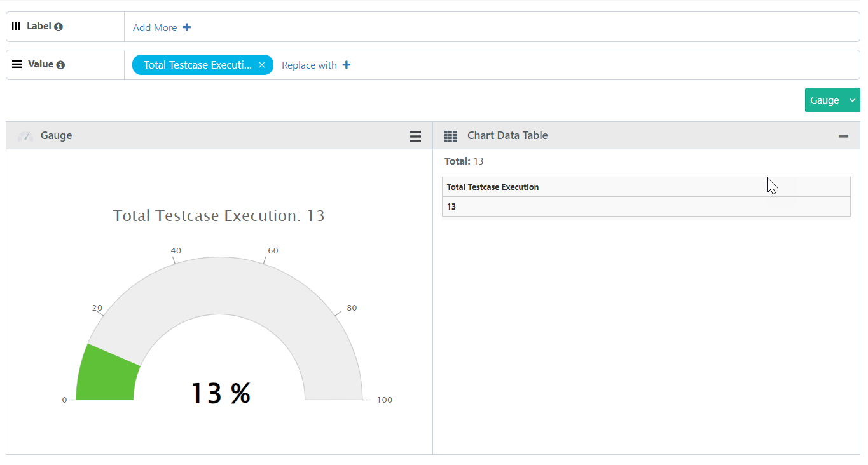Click the Value row lines icon

(x=17, y=64)
